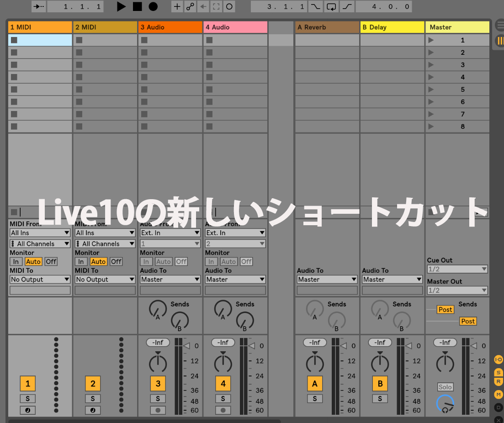The image size is (504, 423).
Task: Click the Post button for Send B
Action: [467, 321]
